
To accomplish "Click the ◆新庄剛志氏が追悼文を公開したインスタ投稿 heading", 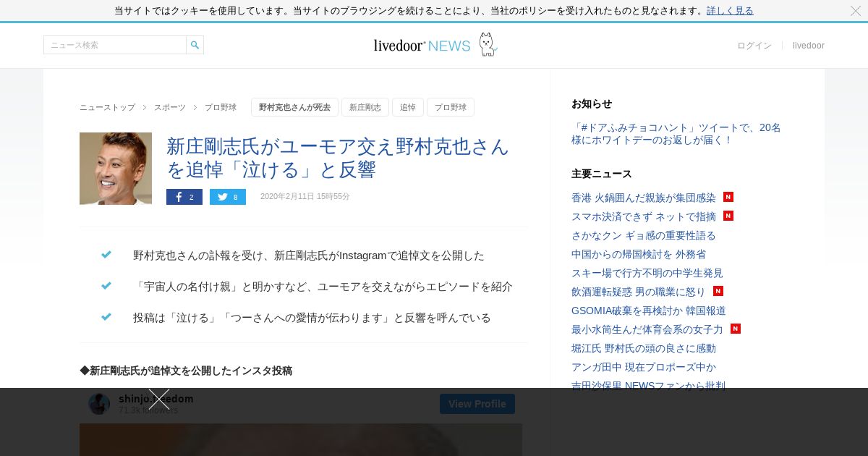I will (186, 371).
